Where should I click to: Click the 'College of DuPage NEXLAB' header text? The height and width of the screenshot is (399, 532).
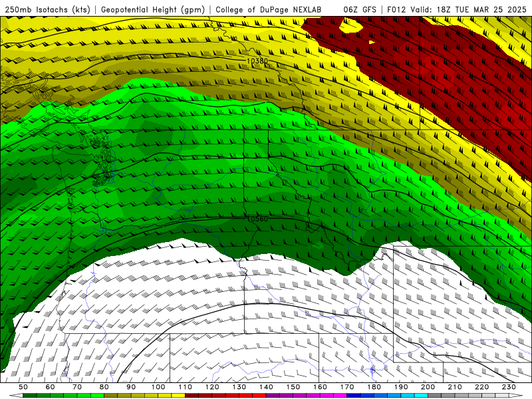coord(269,10)
